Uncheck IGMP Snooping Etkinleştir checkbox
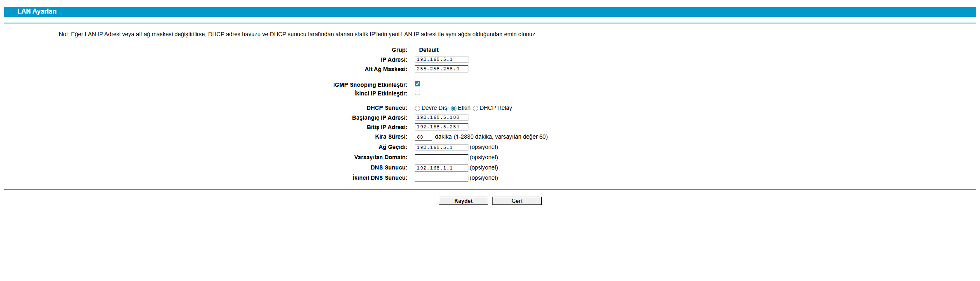The image size is (980, 281). [x=417, y=84]
